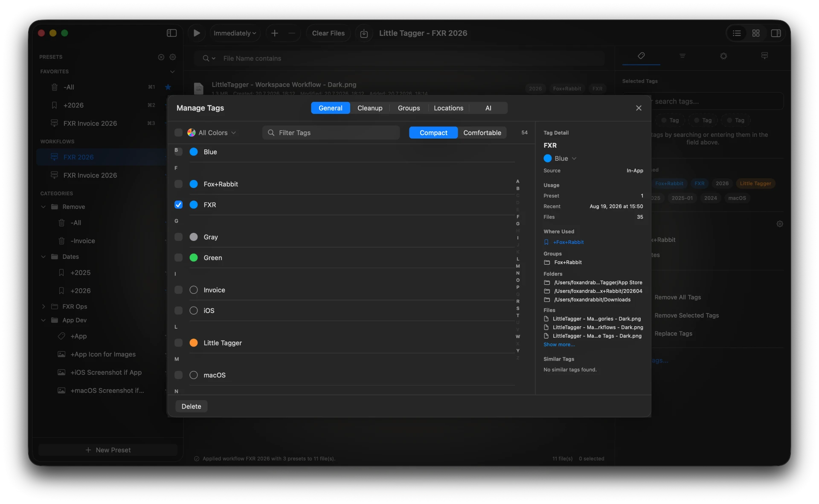Click the Delete button in Manage Tags
Screen dimensions: 819x504
(191, 406)
